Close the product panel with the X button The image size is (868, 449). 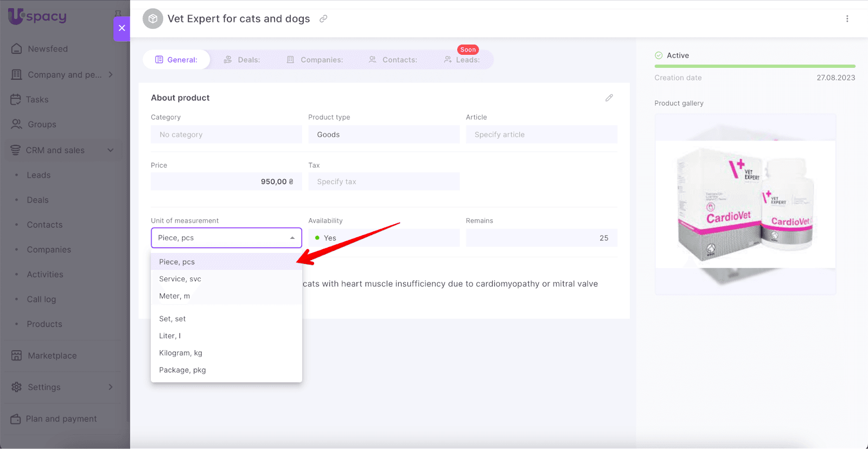[x=122, y=28]
